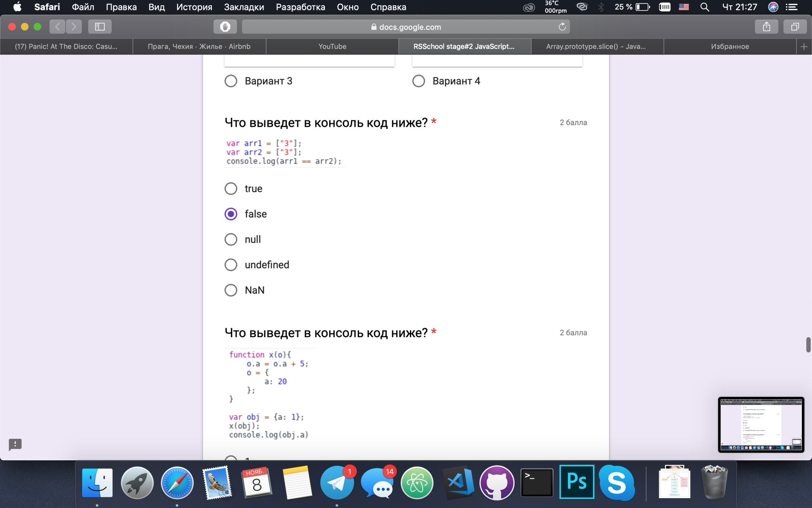This screenshot has width=812, height=508.
Task: Open the Share icon in Safari toolbar
Action: click(767, 27)
